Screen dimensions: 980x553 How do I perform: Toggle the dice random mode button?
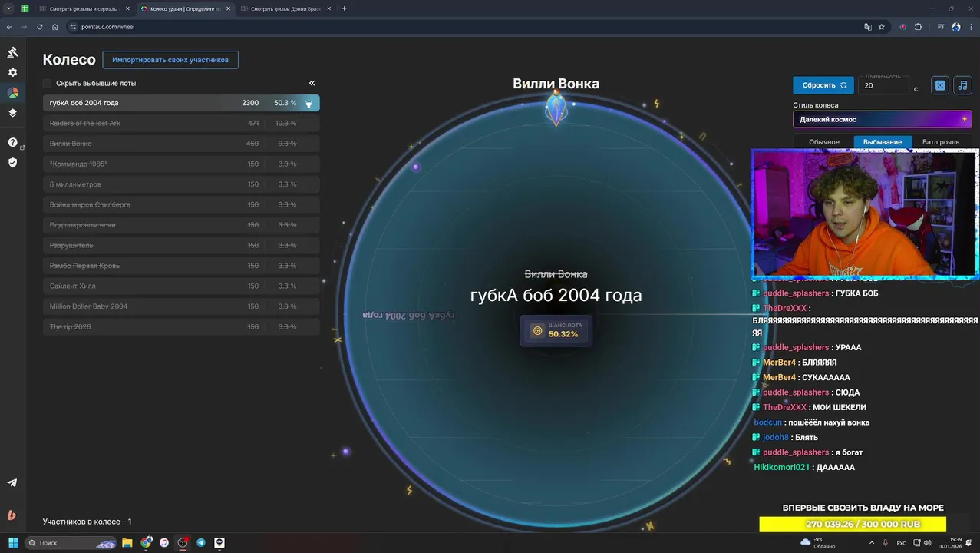(x=940, y=85)
